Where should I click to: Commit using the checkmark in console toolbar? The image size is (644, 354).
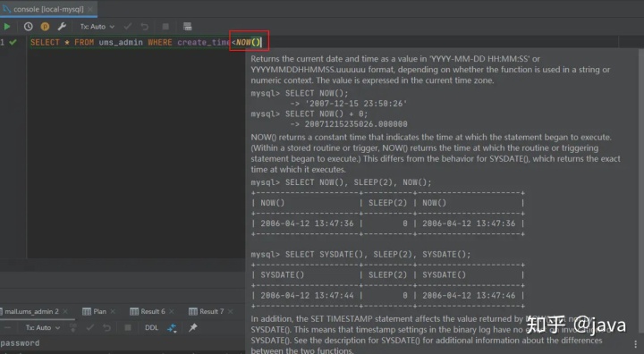tap(128, 27)
